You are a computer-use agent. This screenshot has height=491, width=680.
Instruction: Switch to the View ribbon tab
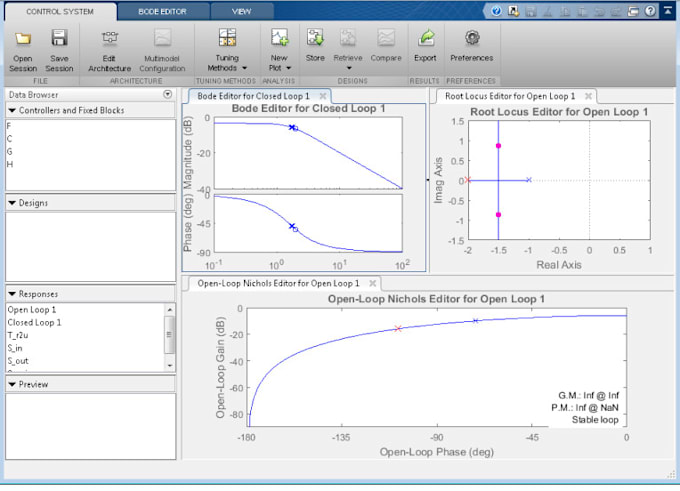[241, 10]
